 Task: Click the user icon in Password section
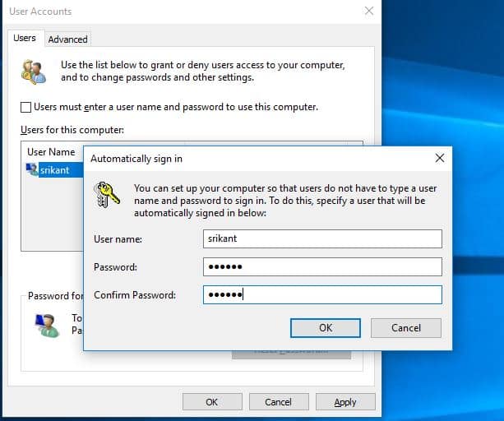pyautogui.click(x=47, y=326)
